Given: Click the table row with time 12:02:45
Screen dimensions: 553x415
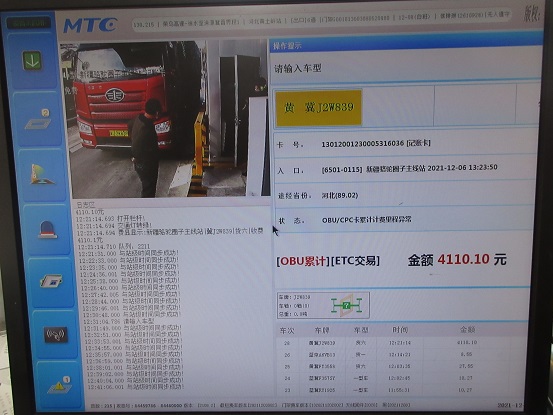Looking at the screenshot, I should (x=402, y=378).
